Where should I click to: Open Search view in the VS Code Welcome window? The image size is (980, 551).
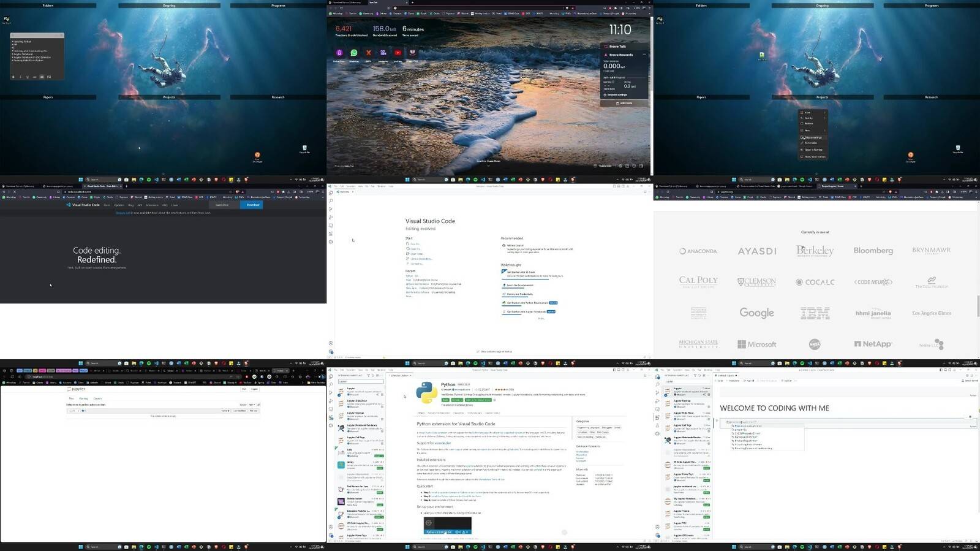331,201
